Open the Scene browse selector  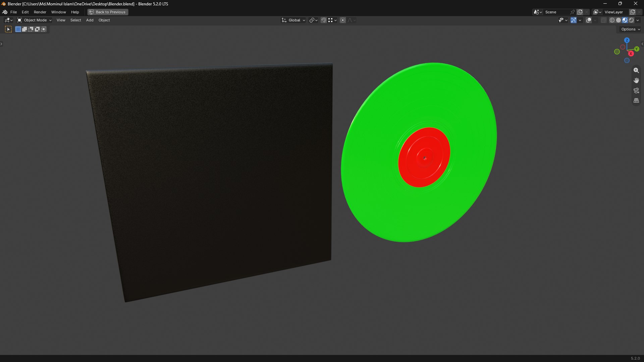click(538, 12)
